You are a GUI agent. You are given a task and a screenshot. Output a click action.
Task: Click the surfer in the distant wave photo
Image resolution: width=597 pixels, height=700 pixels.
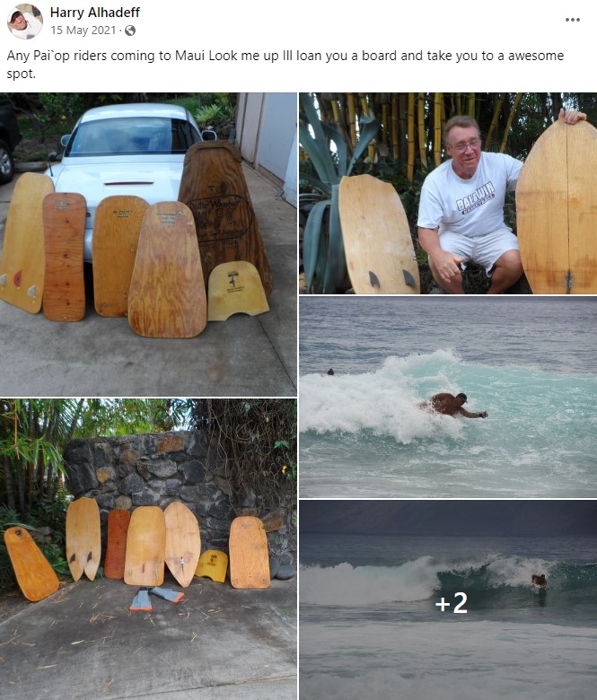point(540,581)
